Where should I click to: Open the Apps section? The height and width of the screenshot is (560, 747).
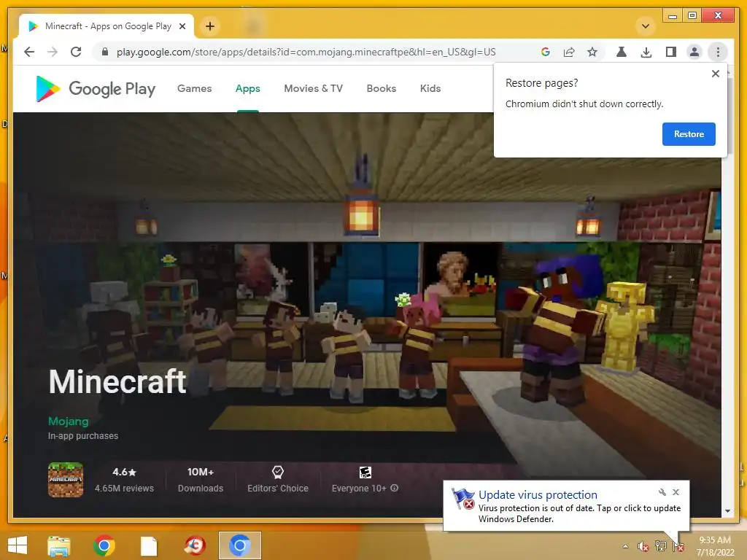point(248,88)
